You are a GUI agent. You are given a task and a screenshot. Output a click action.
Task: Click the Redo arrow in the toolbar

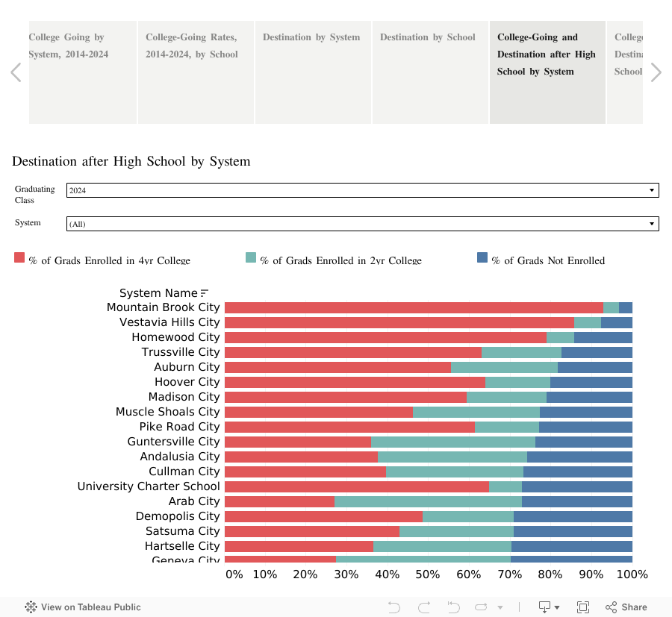pos(423,607)
